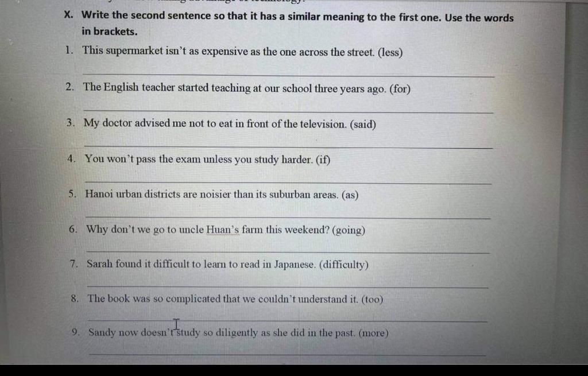
Task: Click the bracketed word "(less)"
Action: [390, 52]
